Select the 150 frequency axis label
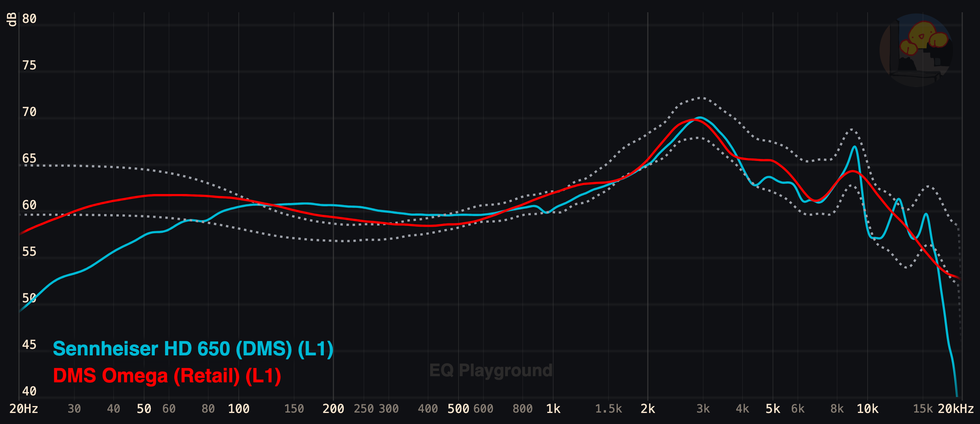Viewport: 980px width, 424px height. pos(294,409)
